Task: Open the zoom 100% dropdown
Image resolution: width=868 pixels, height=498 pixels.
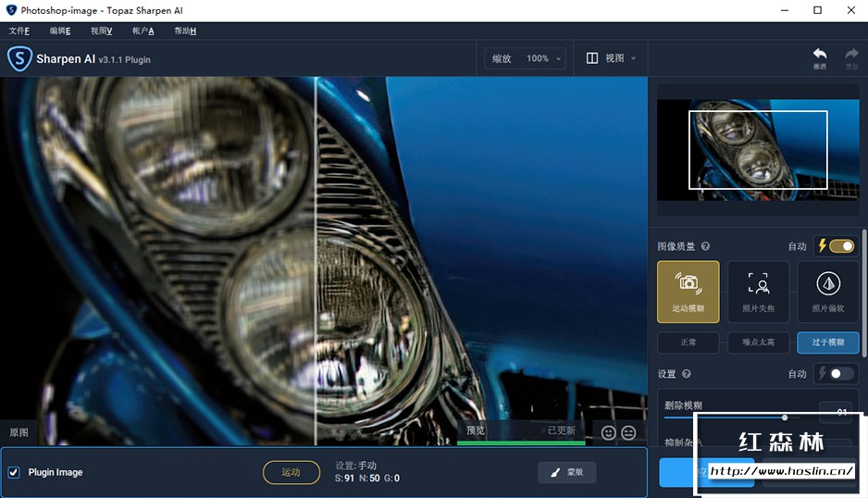Action: point(526,58)
